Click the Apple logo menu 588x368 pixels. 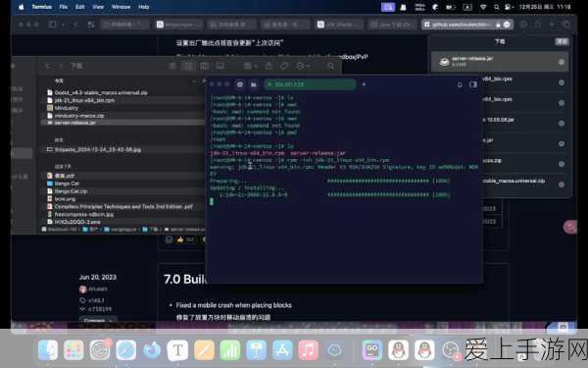(21, 7)
